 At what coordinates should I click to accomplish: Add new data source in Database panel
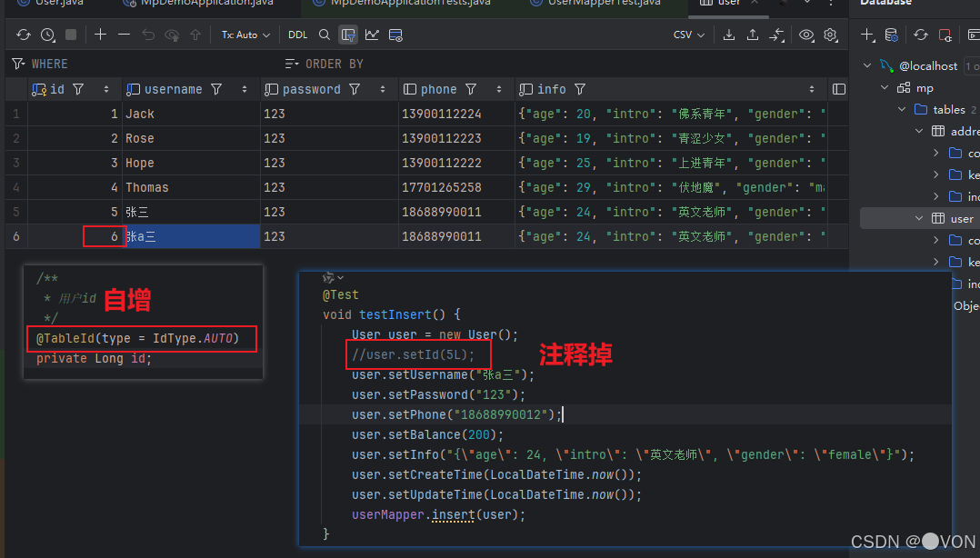click(x=867, y=35)
